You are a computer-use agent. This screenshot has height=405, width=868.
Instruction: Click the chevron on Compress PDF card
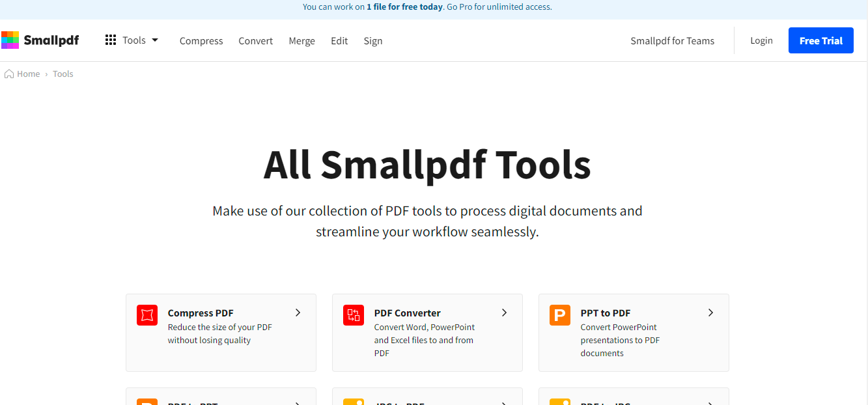(298, 313)
